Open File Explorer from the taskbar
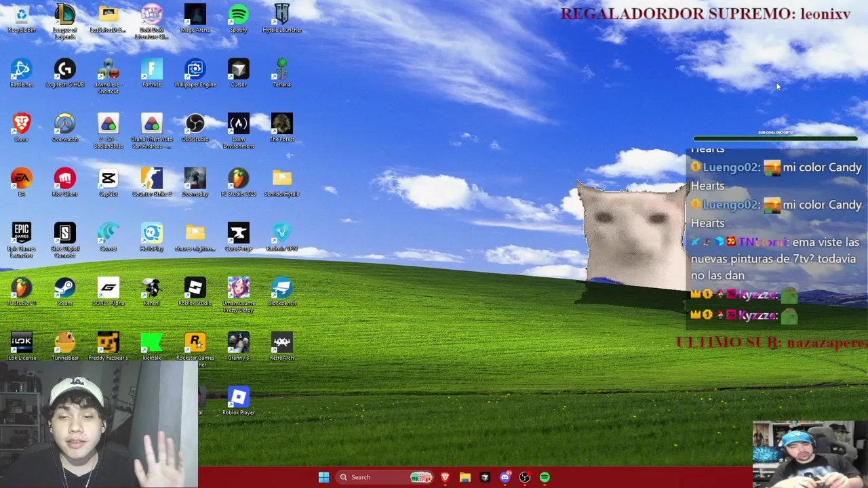 (x=465, y=477)
